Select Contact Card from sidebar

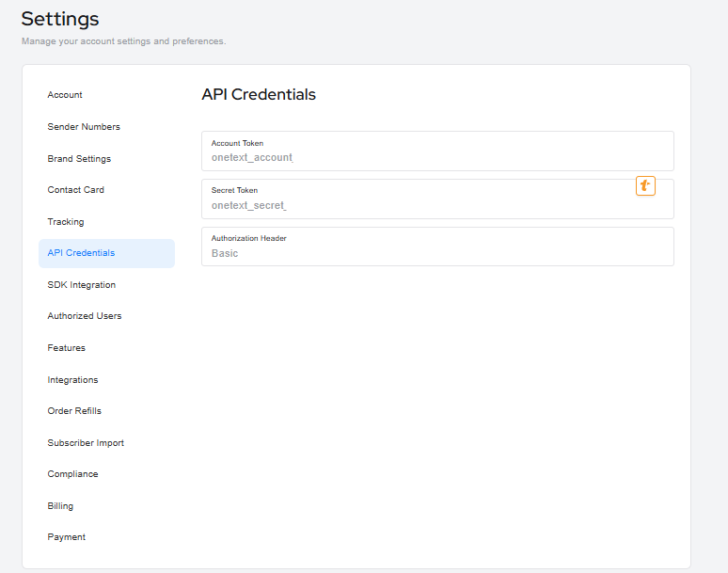(x=76, y=190)
